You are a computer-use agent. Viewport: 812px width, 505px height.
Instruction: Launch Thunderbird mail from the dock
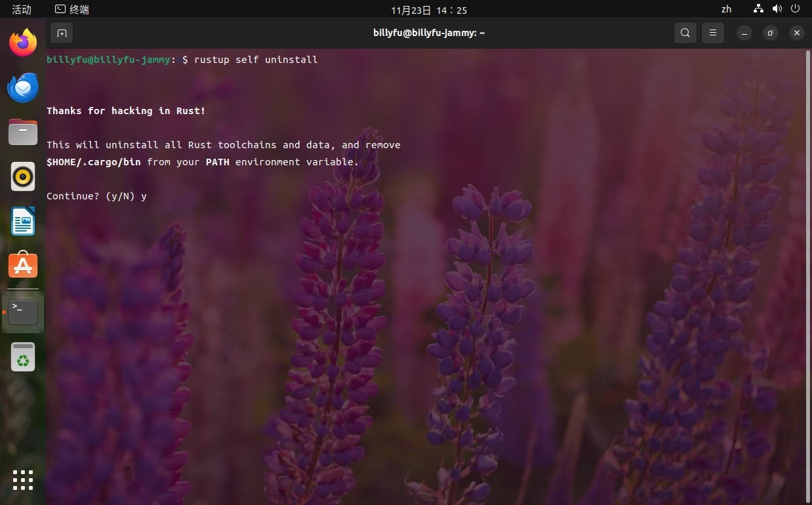pyautogui.click(x=23, y=87)
